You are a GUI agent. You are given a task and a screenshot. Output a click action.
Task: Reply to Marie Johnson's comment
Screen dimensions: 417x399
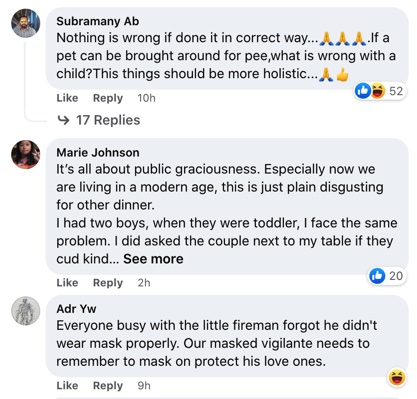coord(108,283)
